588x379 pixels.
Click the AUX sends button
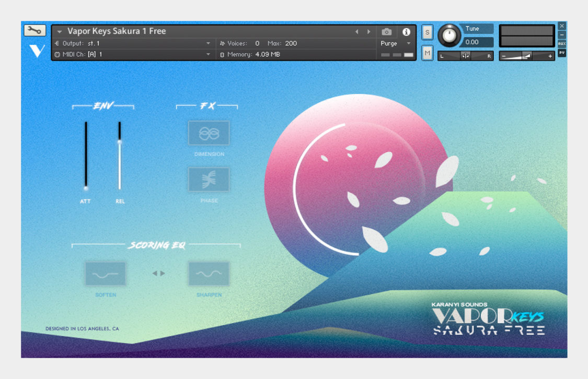562,43
